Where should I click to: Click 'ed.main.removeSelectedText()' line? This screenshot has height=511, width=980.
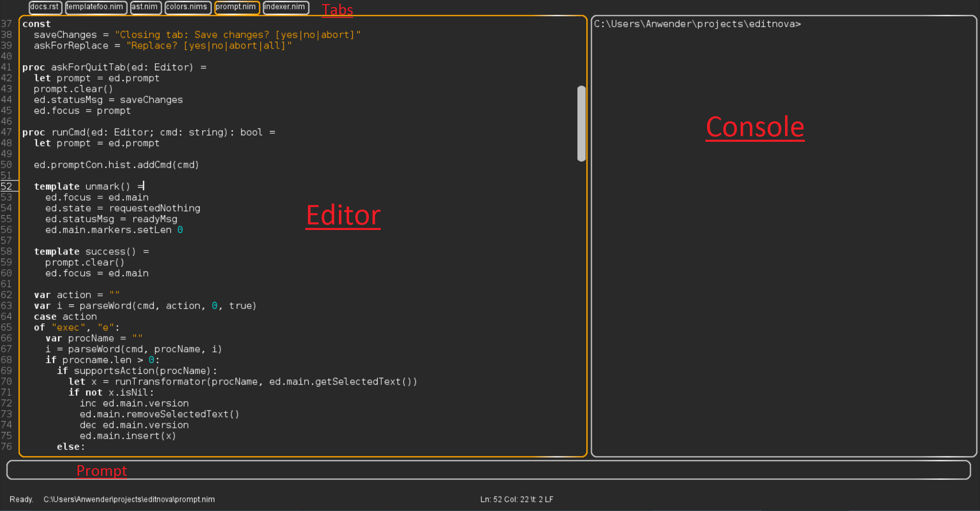click(159, 414)
